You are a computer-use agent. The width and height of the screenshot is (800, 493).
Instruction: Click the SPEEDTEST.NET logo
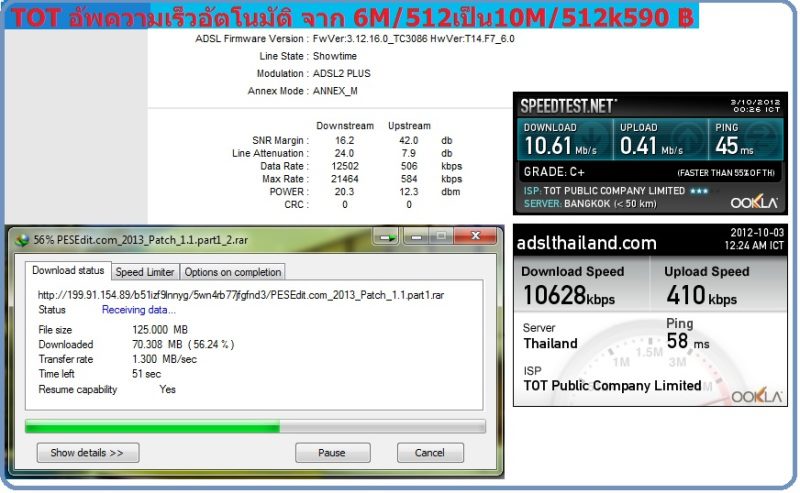568,106
